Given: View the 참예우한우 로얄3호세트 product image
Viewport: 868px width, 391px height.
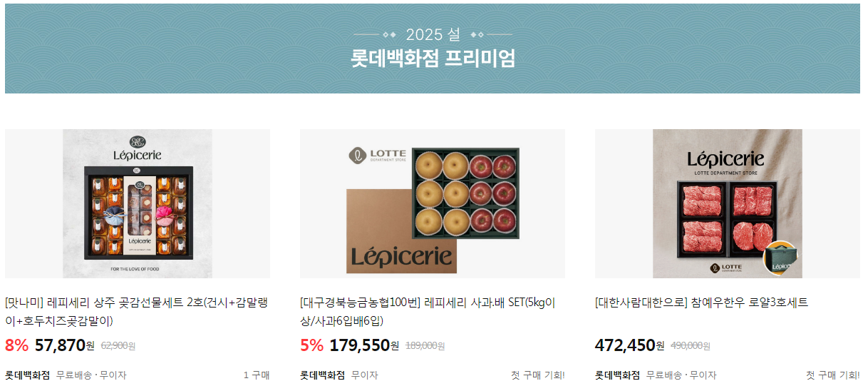Looking at the screenshot, I should coord(728,203).
